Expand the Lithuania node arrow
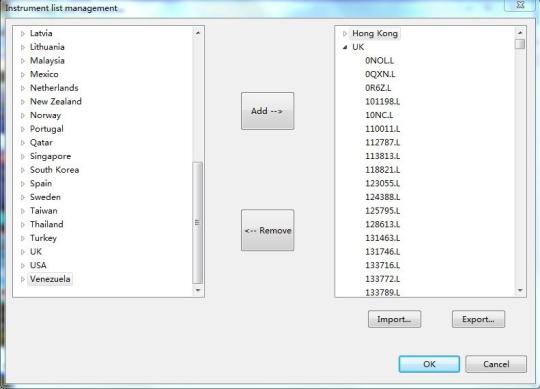The height and width of the screenshot is (389, 540). tap(23, 47)
